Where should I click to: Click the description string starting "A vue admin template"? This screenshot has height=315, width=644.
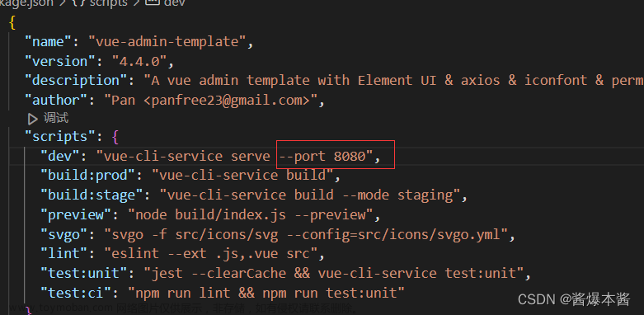(x=393, y=81)
